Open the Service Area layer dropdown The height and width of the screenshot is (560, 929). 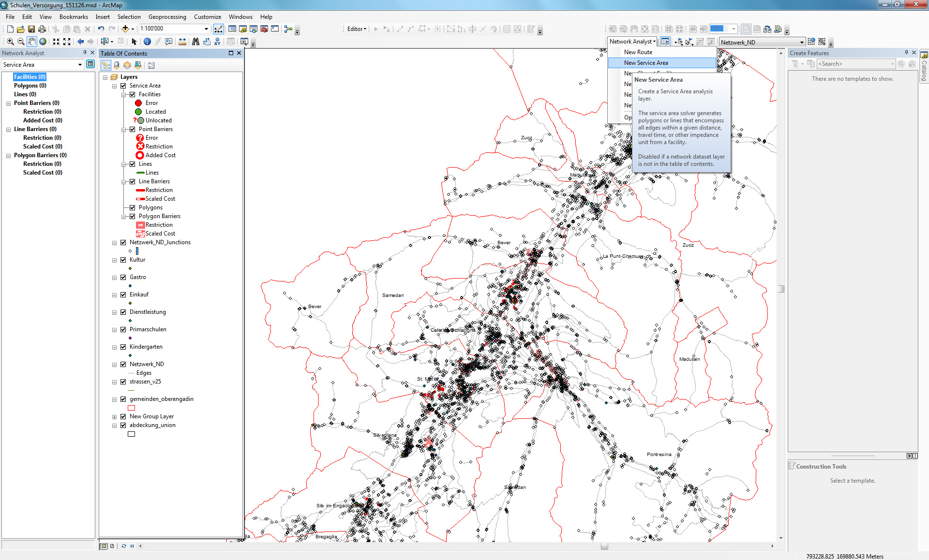pyautogui.click(x=80, y=65)
